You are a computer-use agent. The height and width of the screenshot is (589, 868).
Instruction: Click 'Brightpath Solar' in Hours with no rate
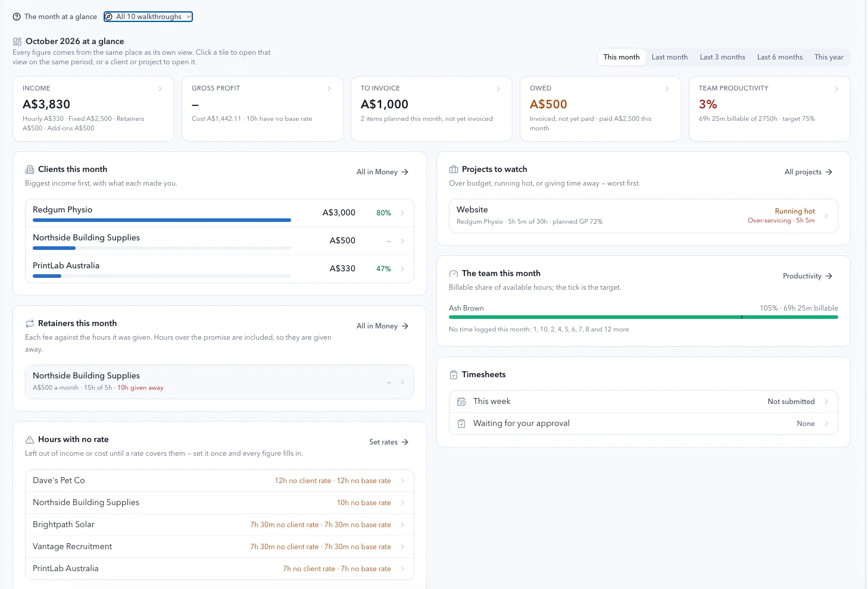[x=64, y=524]
